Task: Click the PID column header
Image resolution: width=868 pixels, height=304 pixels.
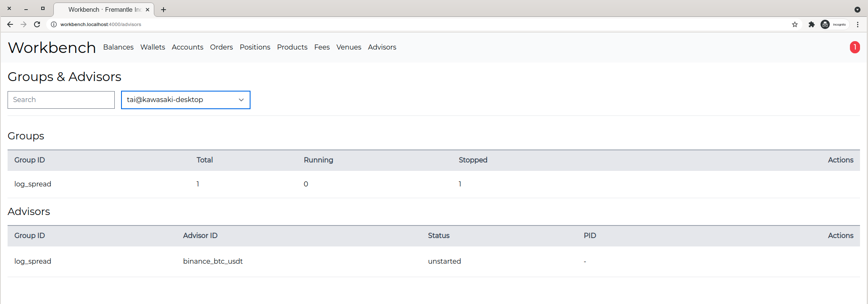Action: pyautogui.click(x=590, y=236)
